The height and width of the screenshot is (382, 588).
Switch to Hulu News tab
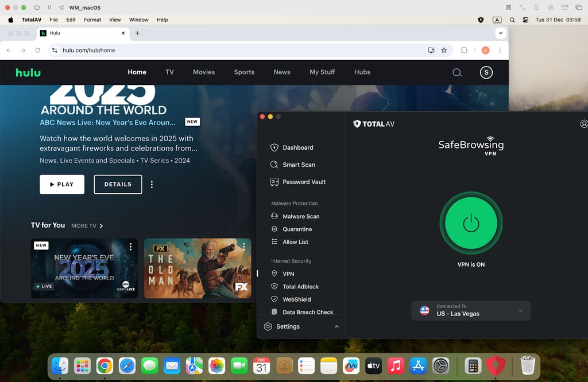282,72
